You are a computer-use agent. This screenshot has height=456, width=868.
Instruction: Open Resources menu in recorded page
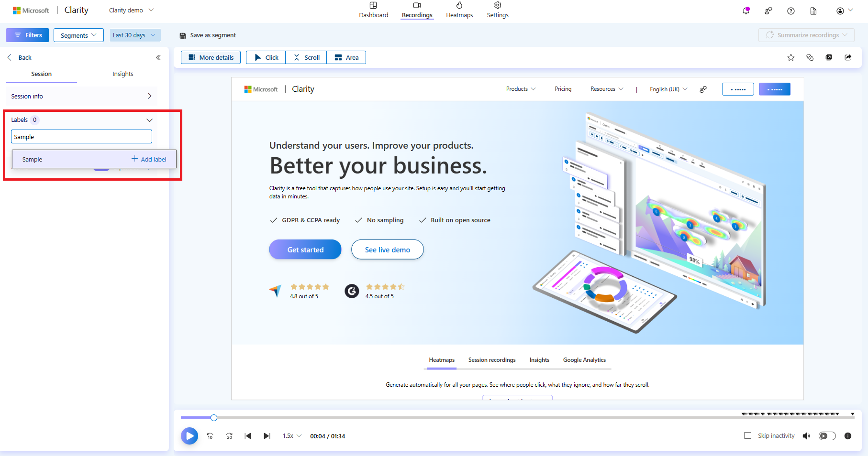[607, 89]
